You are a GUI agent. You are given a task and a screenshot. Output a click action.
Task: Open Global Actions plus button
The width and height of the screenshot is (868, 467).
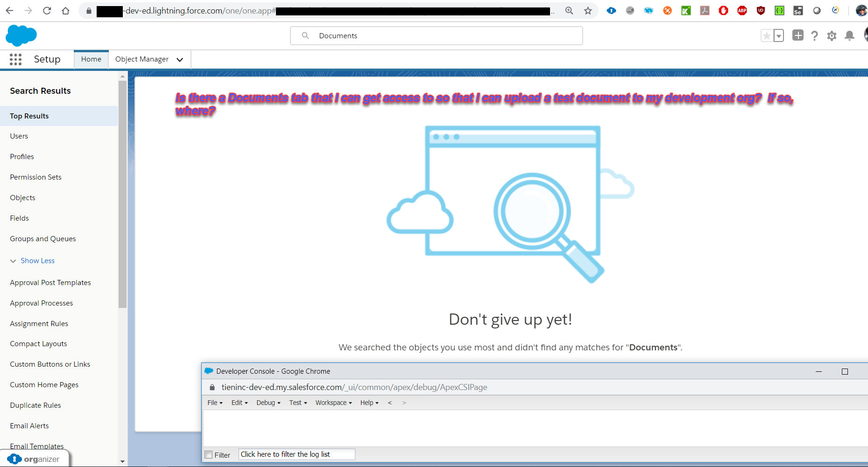798,35
